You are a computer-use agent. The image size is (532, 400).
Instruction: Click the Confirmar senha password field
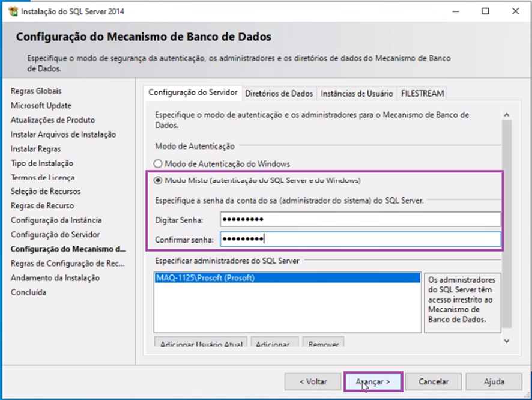pyautogui.click(x=360, y=239)
